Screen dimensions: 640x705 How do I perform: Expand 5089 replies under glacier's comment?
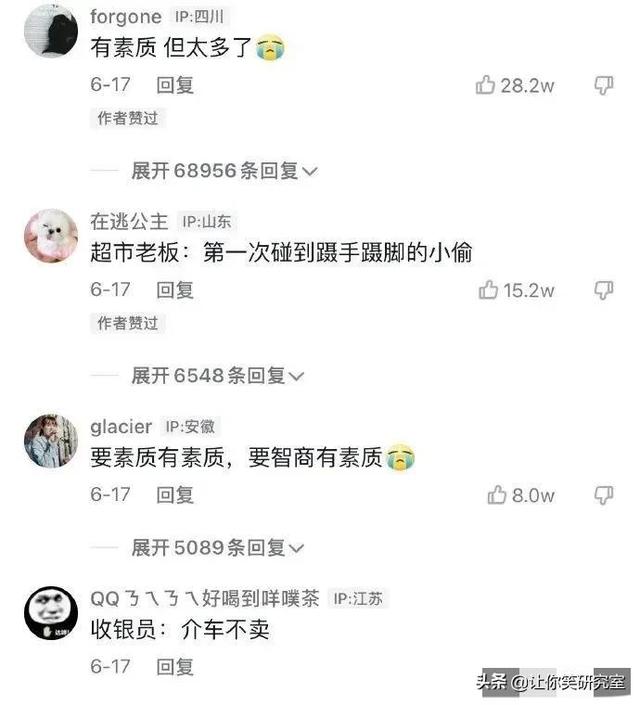point(218,548)
